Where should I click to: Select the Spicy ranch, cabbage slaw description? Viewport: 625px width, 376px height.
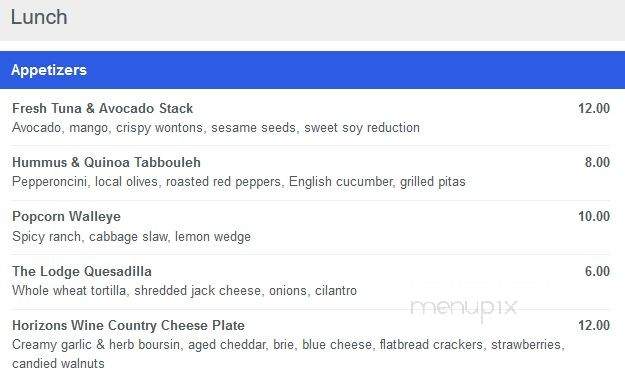[132, 236]
